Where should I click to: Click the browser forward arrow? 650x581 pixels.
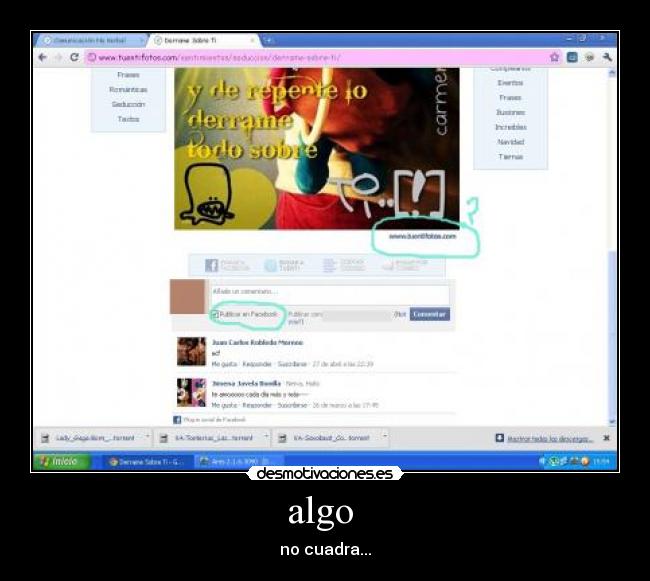point(58,57)
